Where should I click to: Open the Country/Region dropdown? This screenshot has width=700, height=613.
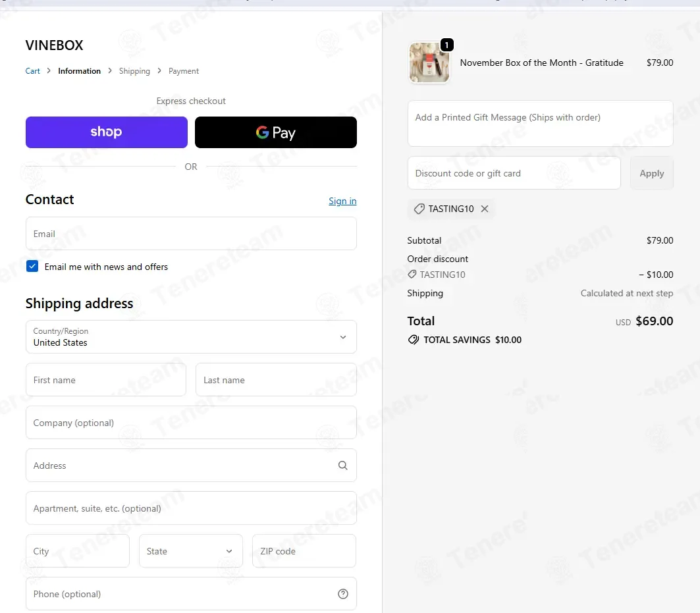(191, 336)
